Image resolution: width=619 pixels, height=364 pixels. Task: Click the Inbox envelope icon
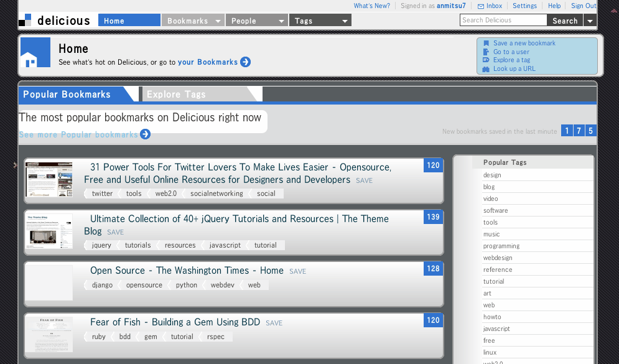480,6
